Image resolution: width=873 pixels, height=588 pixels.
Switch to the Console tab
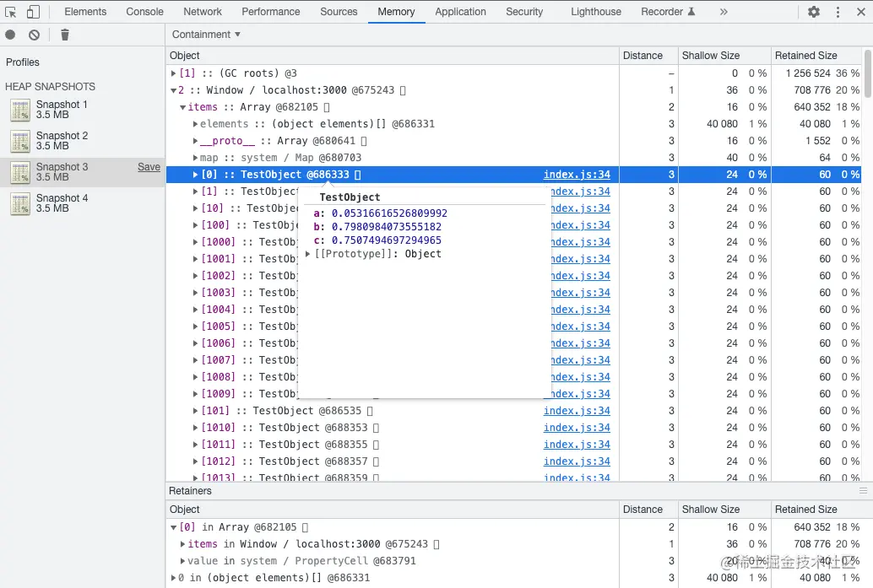click(x=144, y=12)
